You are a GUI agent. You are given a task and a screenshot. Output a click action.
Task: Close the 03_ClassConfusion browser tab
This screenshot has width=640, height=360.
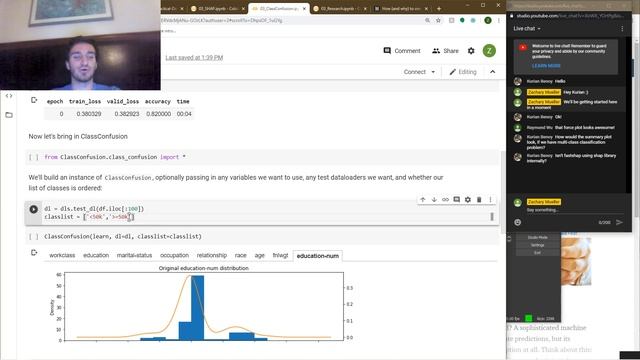(x=304, y=9)
